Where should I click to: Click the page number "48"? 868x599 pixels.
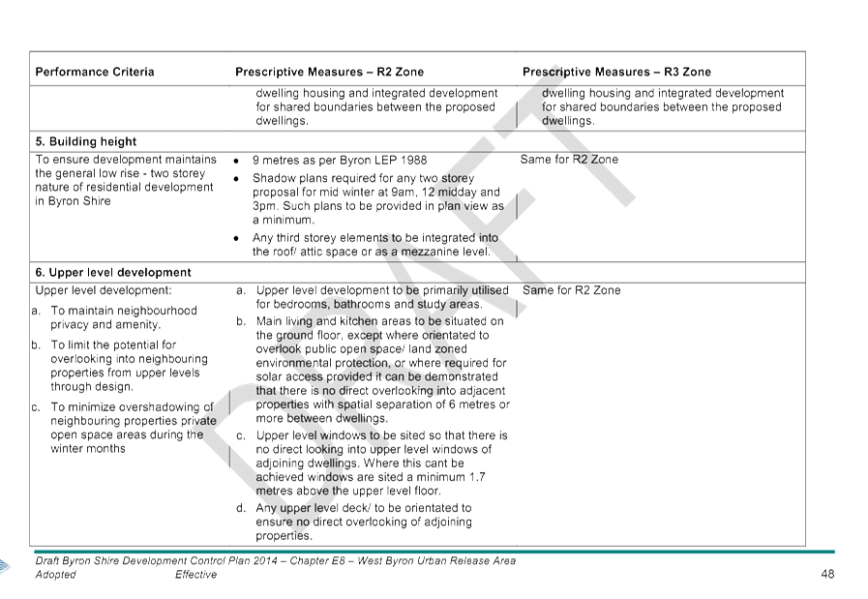(827, 574)
